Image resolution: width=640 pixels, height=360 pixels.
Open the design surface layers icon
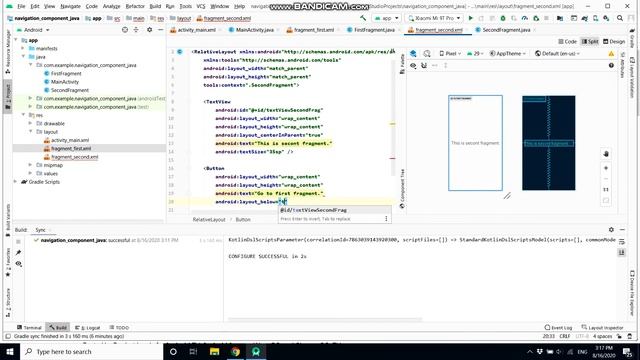413,53
